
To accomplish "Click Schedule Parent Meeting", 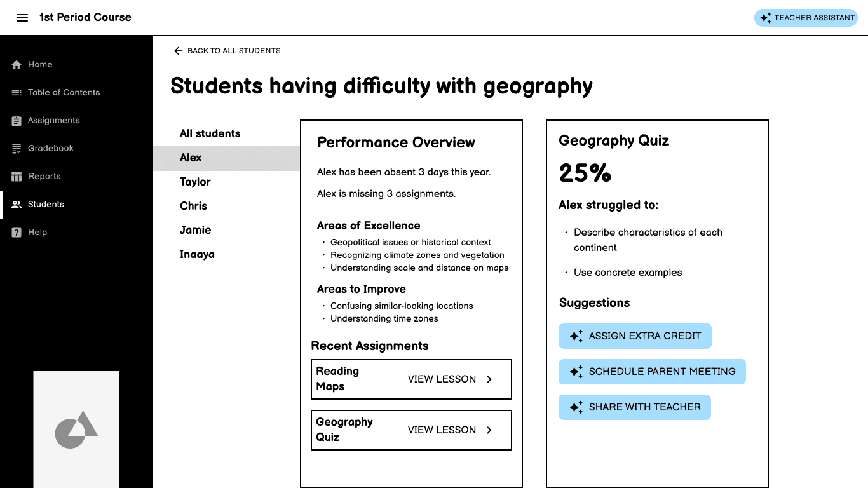I will (652, 372).
